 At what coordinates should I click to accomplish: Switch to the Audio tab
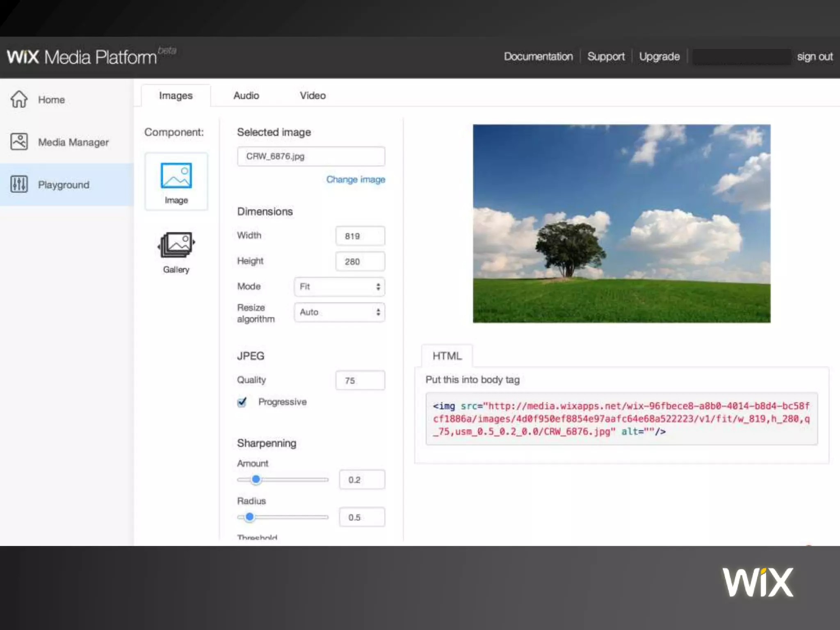246,96
